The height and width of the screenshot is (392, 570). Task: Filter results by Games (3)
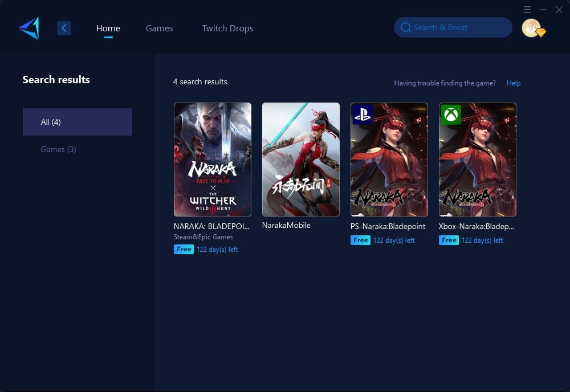point(59,149)
